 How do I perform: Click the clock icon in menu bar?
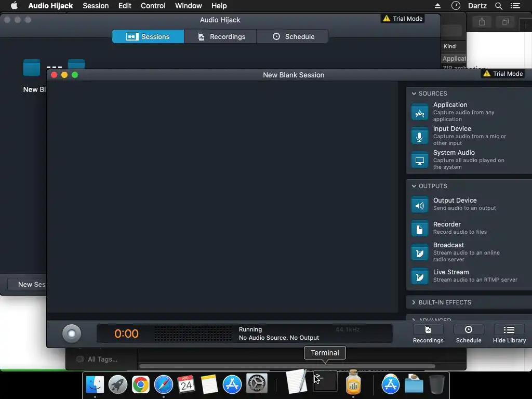(x=456, y=5)
